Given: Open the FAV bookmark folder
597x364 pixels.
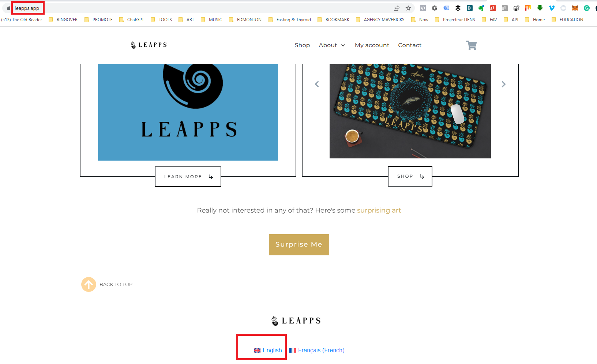Looking at the screenshot, I should pyautogui.click(x=489, y=20).
